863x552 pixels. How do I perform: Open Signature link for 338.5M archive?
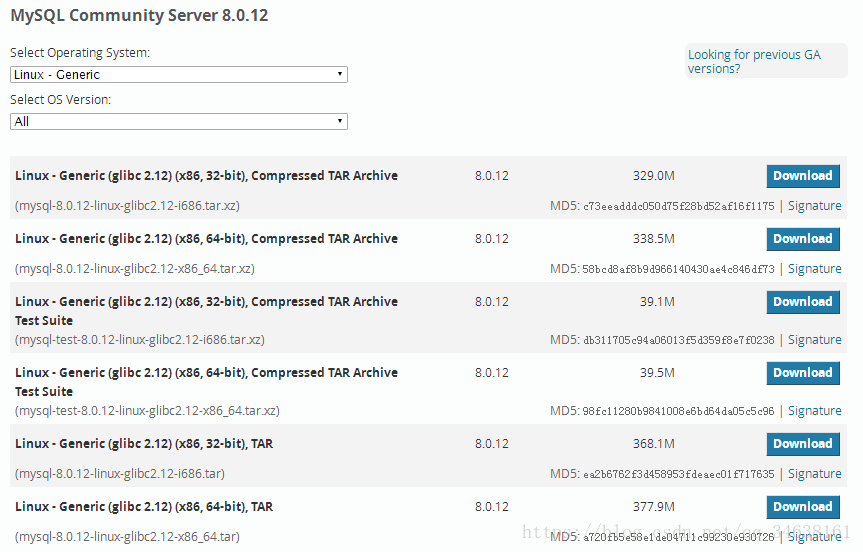point(815,269)
